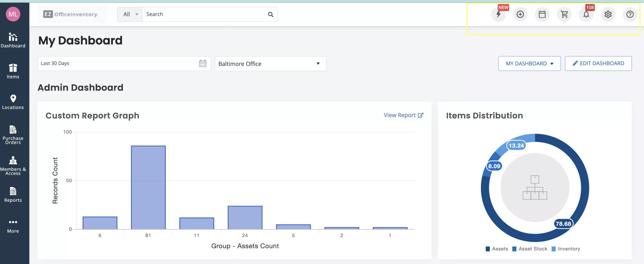Expand the All search filter dropdown
Viewport: 644px width, 264px height.
pos(130,14)
